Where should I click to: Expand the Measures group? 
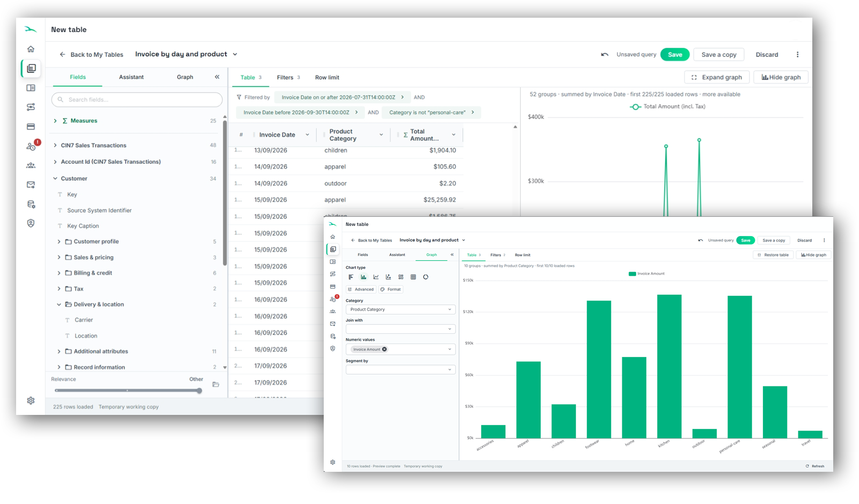pyautogui.click(x=55, y=121)
